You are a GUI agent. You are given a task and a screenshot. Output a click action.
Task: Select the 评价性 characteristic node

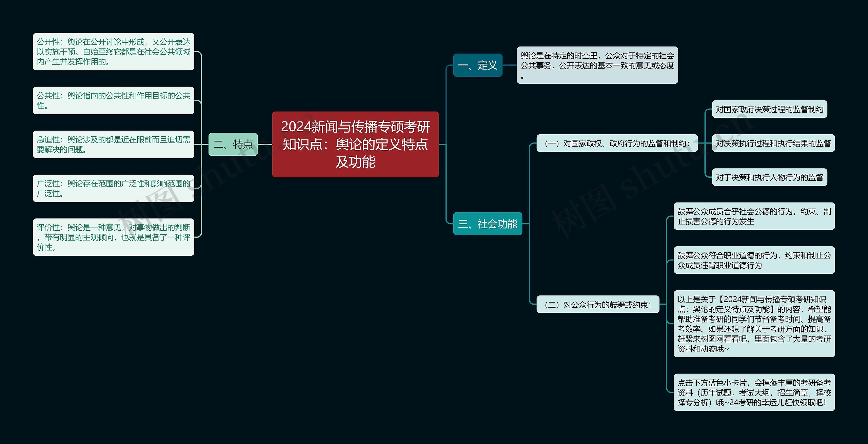coord(113,238)
